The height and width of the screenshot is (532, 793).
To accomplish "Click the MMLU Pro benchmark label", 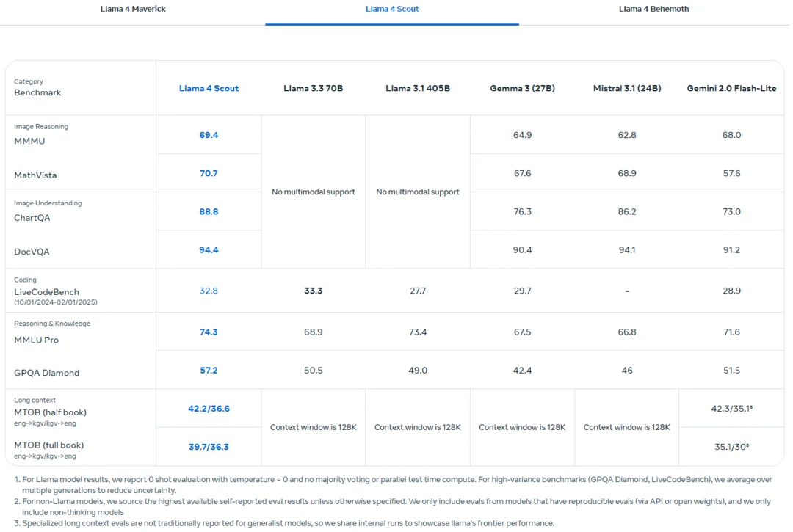I will click(x=37, y=340).
